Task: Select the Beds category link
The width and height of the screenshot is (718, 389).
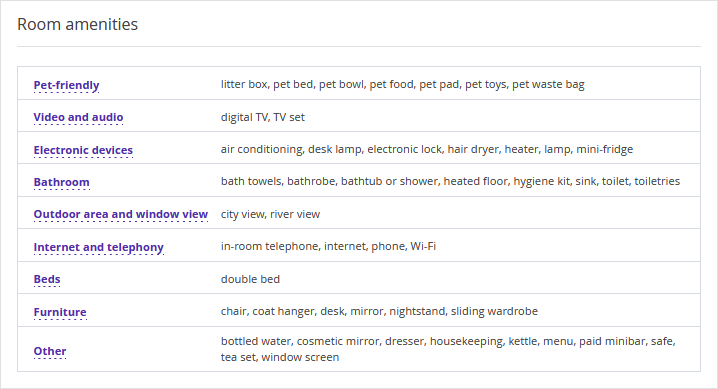Action: click(x=47, y=279)
